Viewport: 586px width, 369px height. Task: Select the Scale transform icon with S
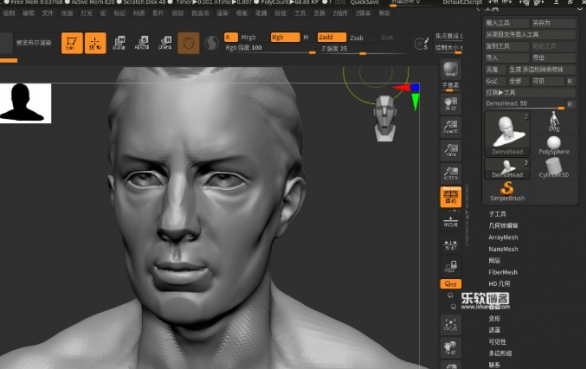click(x=142, y=43)
